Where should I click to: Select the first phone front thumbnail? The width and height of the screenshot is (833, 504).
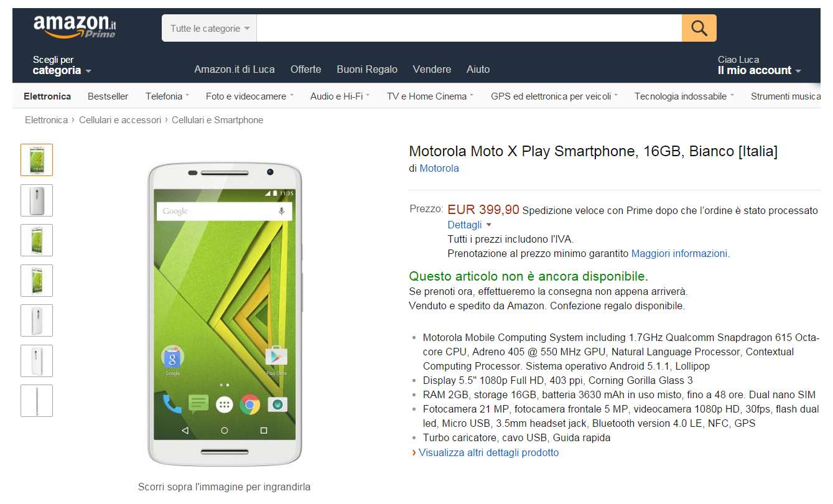tap(37, 160)
